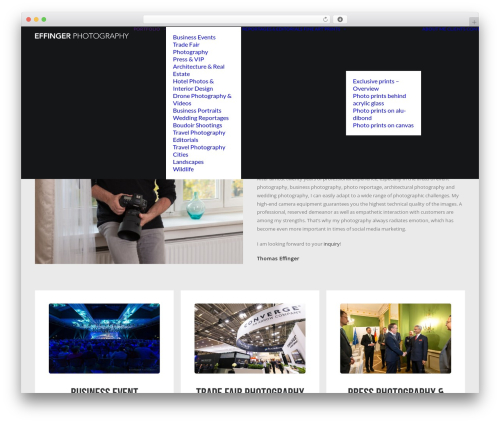This screenshot has width=500, height=423.
Task: Follow the inquiry link in the text
Action: click(x=332, y=244)
